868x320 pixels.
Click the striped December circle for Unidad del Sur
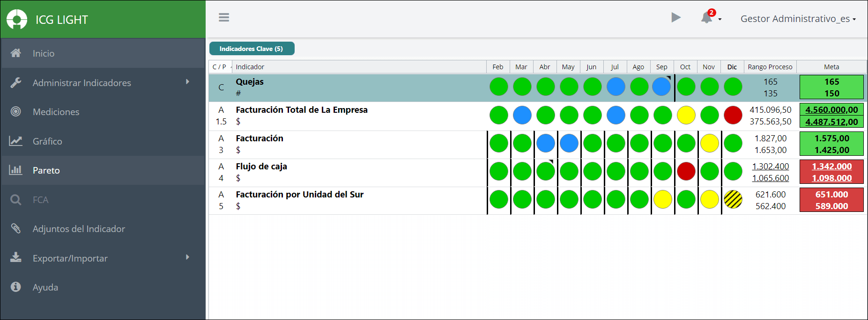[x=733, y=199]
